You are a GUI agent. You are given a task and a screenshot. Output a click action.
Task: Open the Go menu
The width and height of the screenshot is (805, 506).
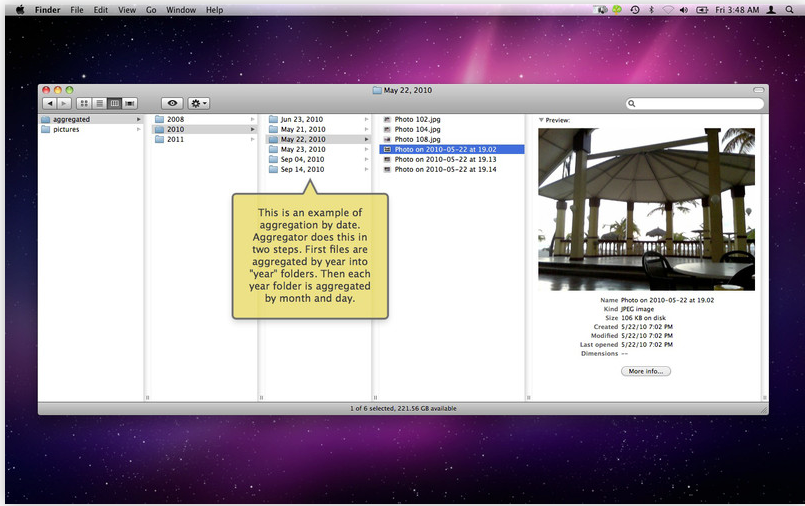pyautogui.click(x=151, y=10)
